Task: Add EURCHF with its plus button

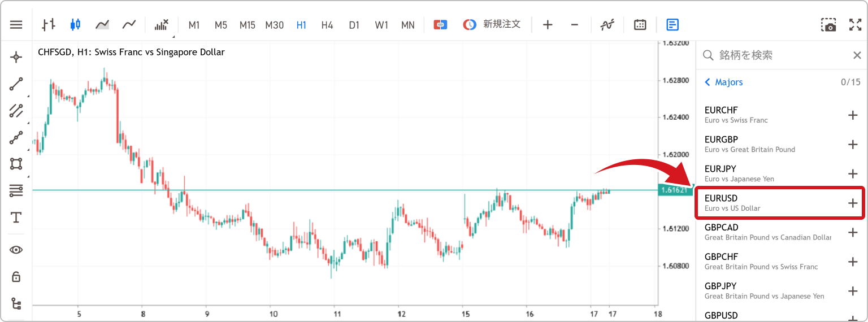Action: coord(853,115)
